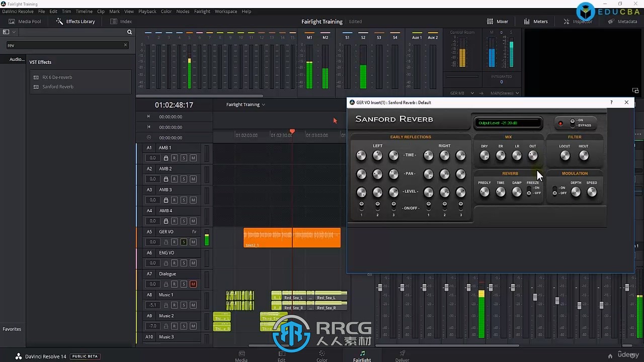Toggle the MODULATION on/off switch
This screenshot has width=644, height=362.
[x=554, y=191]
